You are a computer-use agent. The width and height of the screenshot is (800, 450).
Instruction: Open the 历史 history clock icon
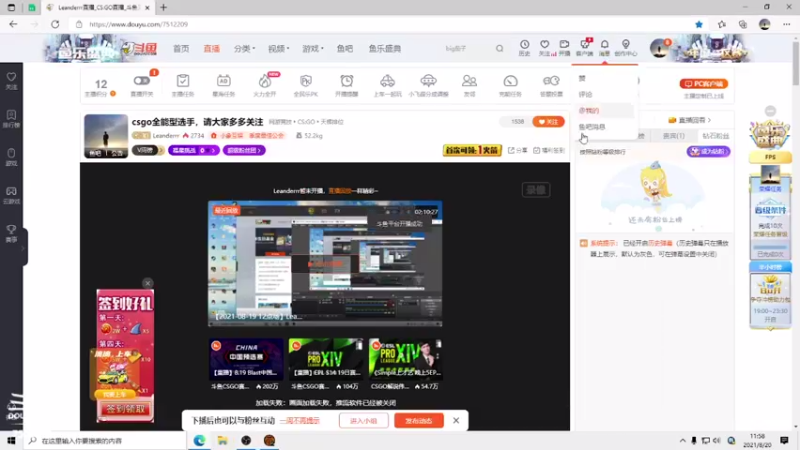point(524,48)
